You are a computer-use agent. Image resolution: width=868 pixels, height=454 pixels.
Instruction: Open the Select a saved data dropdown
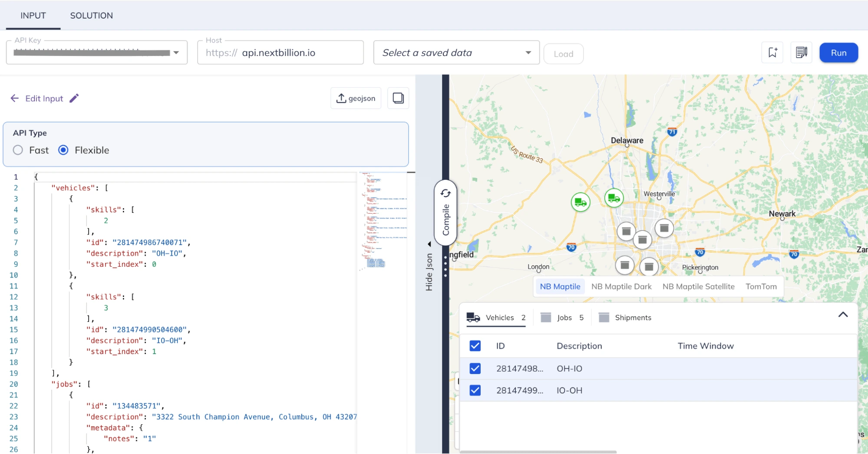[x=456, y=53]
